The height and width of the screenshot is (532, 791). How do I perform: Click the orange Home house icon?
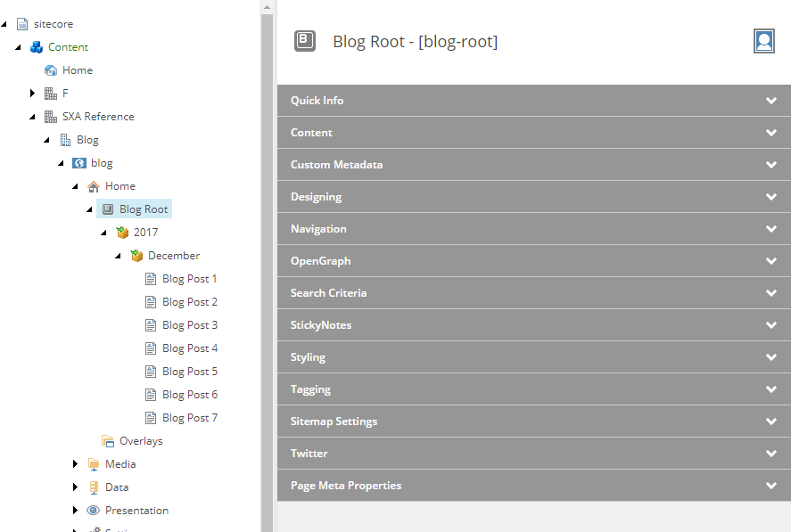click(94, 186)
